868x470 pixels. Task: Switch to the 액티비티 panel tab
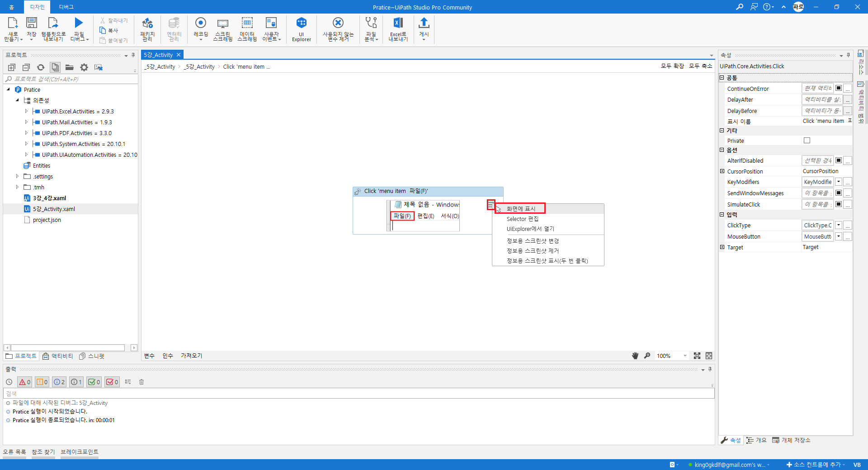[58, 356]
